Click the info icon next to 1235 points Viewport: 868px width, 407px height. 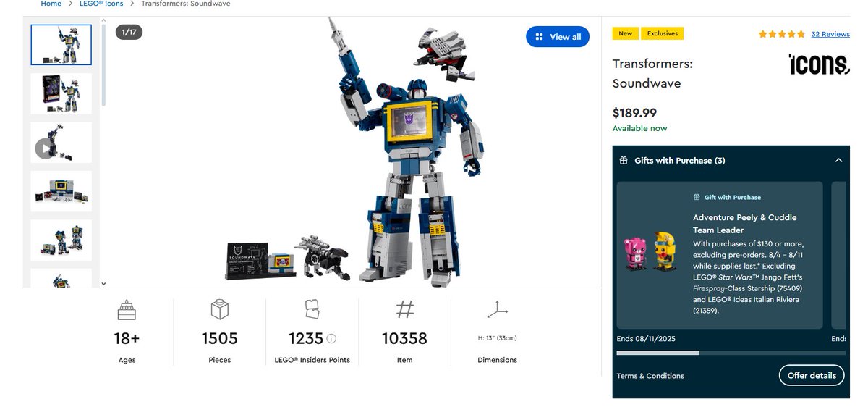pyautogui.click(x=331, y=338)
